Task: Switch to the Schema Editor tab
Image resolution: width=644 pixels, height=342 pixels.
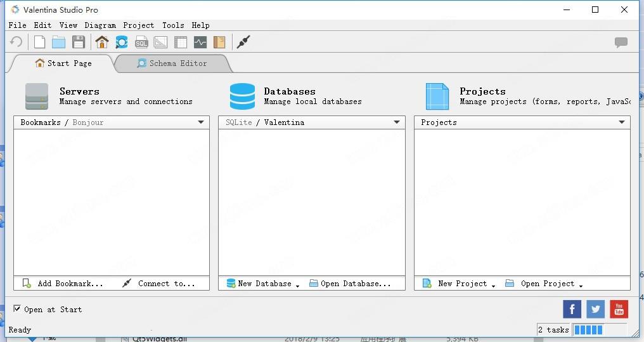Action: [x=172, y=63]
